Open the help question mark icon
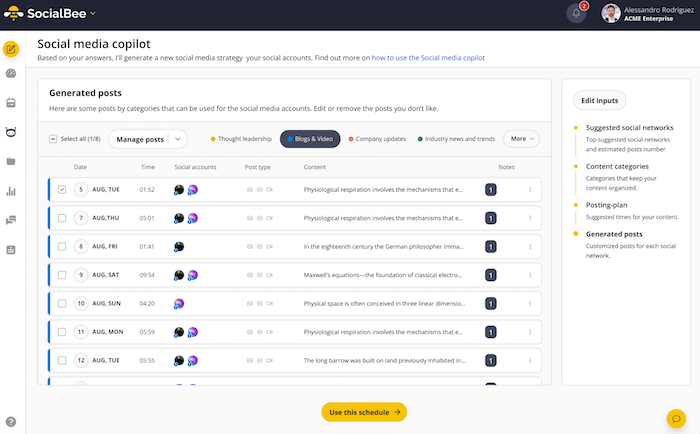 (11, 422)
